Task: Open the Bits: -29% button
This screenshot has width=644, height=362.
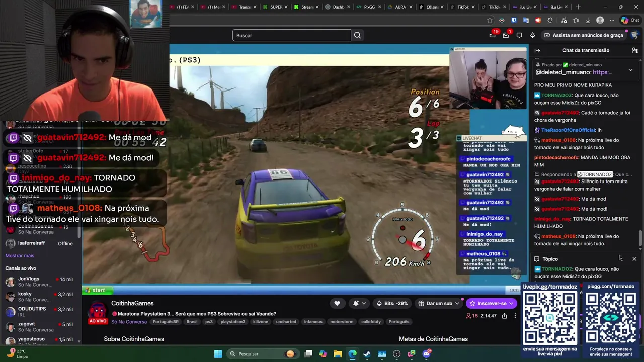Action: (x=392, y=303)
